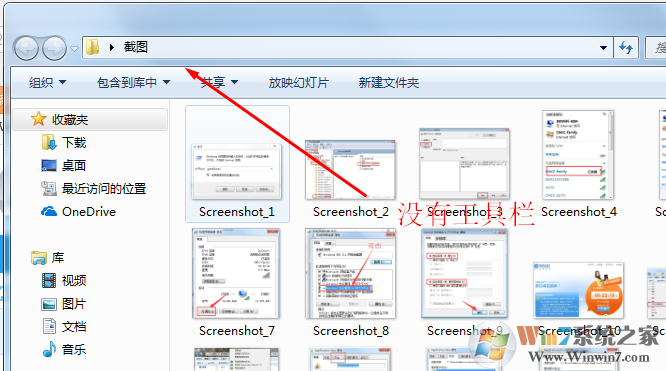
Task: Click the 视频 filmstrip icon
Action: (49, 280)
